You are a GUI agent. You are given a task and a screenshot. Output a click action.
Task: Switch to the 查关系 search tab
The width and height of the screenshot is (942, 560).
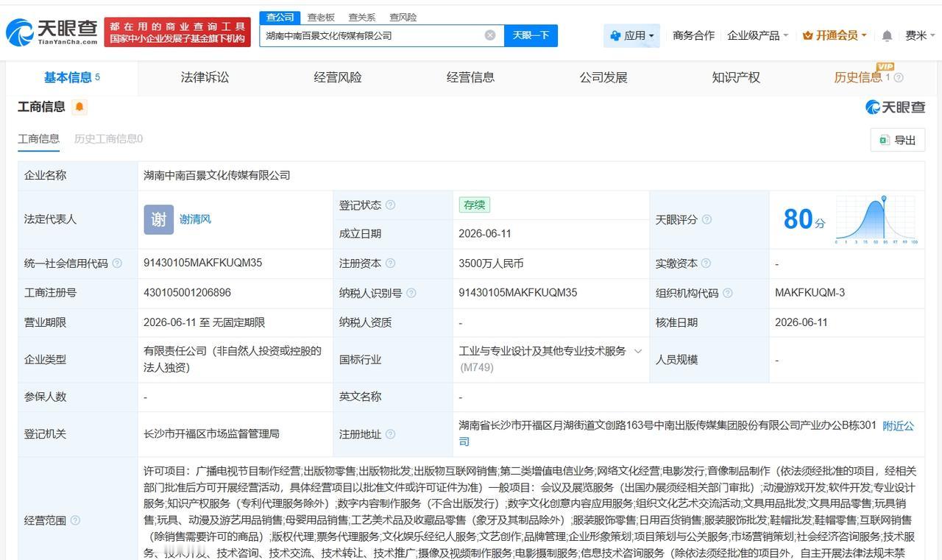[x=361, y=17]
